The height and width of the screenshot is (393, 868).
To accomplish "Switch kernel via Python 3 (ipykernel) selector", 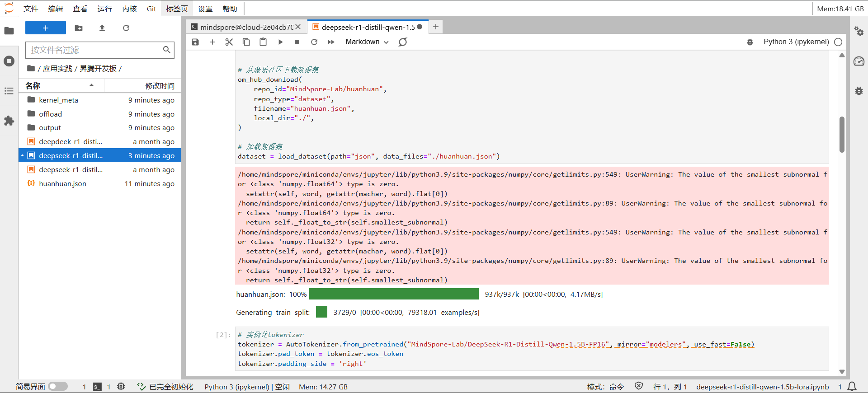I will click(796, 42).
